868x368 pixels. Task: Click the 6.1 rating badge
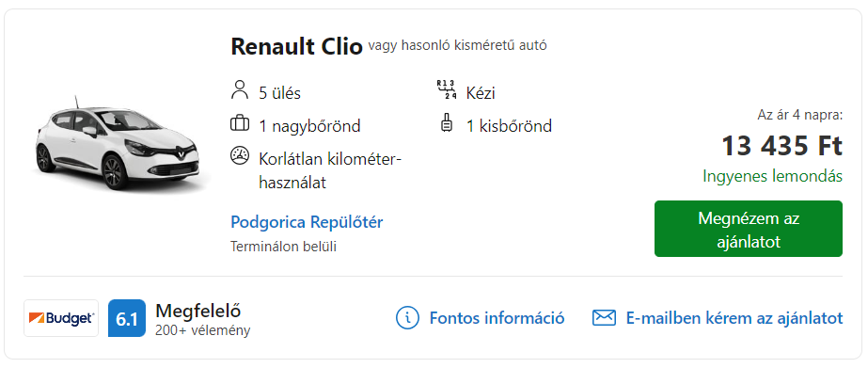[x=127, y=318]
